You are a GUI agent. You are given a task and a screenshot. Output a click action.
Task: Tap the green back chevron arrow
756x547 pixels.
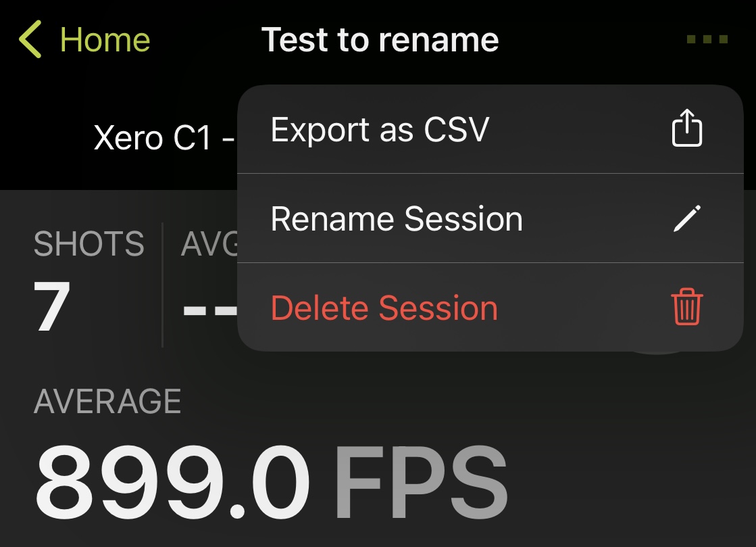(x=30, y=39)
